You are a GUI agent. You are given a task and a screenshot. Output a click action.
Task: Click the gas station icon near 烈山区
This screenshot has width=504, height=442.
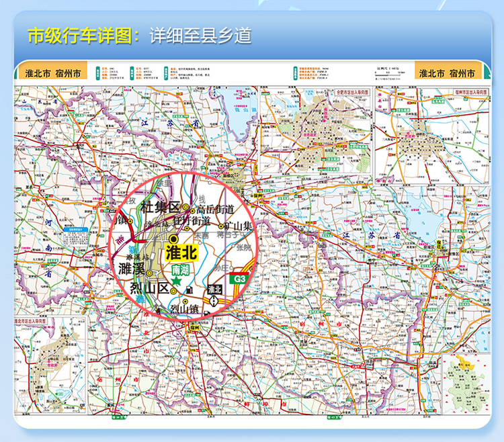(x=190, y=290)
